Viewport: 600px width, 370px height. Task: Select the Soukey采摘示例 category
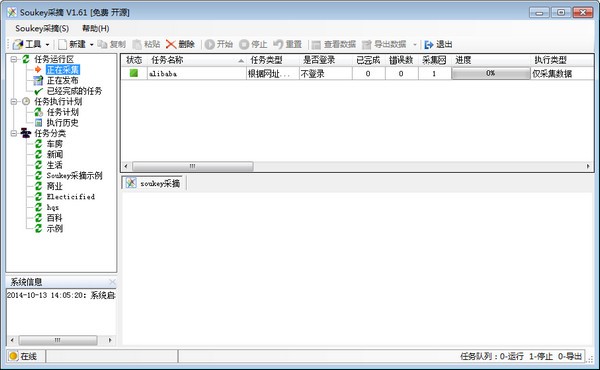[x=74, y=176]
